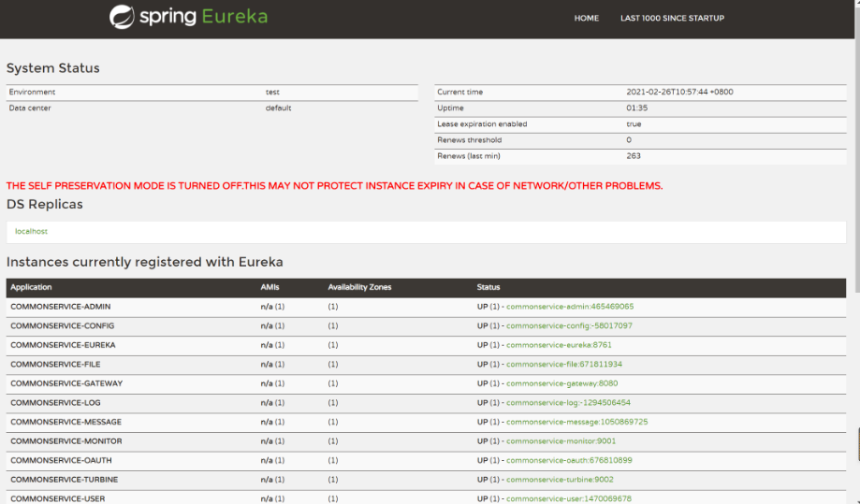
Task: Select the COMMONSERVICE-FILE application name
Action: [55, 364]
